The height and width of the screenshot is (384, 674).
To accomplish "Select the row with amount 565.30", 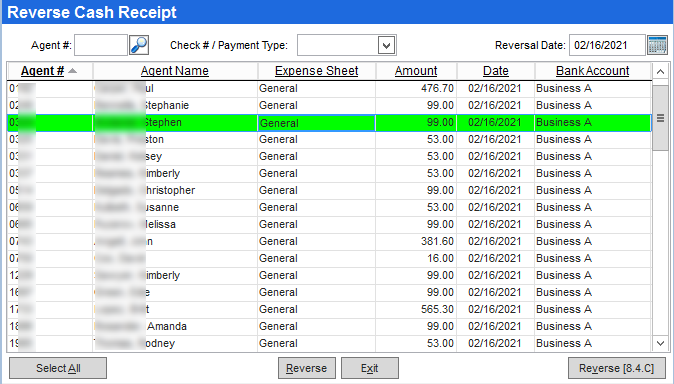I will pyautogui.click(x=329, y=310).
